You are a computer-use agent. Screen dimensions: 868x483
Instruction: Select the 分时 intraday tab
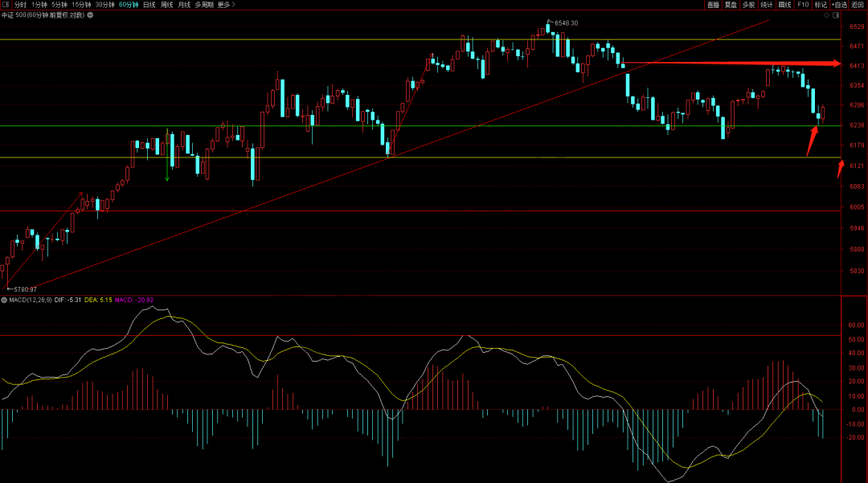(20, 5)
